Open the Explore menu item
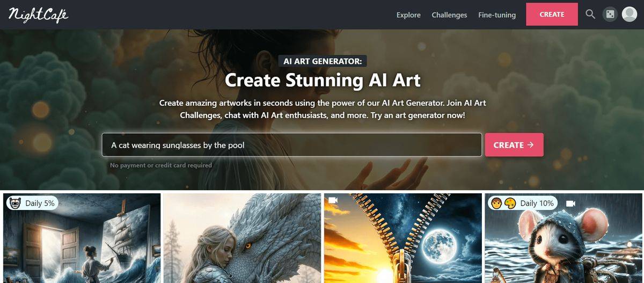644x283 pixels. click(x=408, y=15)
